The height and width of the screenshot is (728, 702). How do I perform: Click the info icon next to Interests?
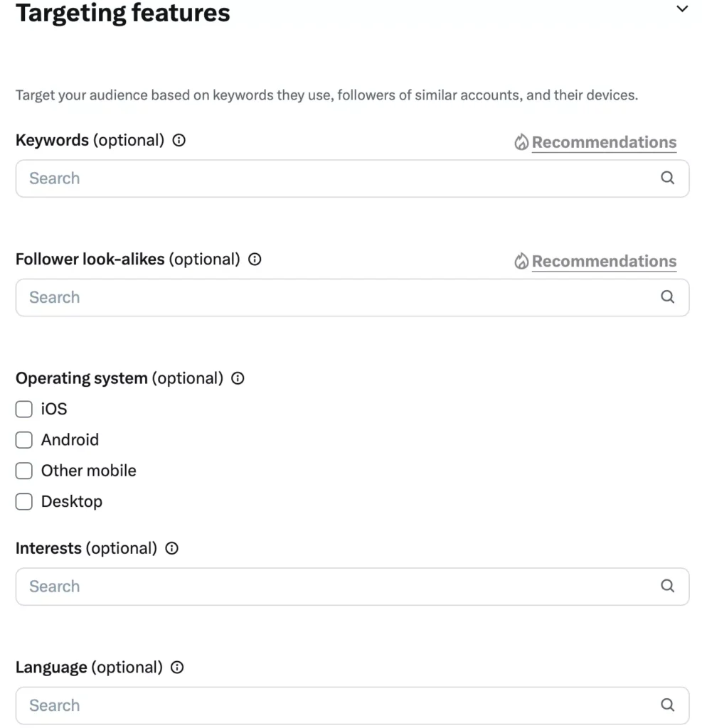tap(171, 548)
